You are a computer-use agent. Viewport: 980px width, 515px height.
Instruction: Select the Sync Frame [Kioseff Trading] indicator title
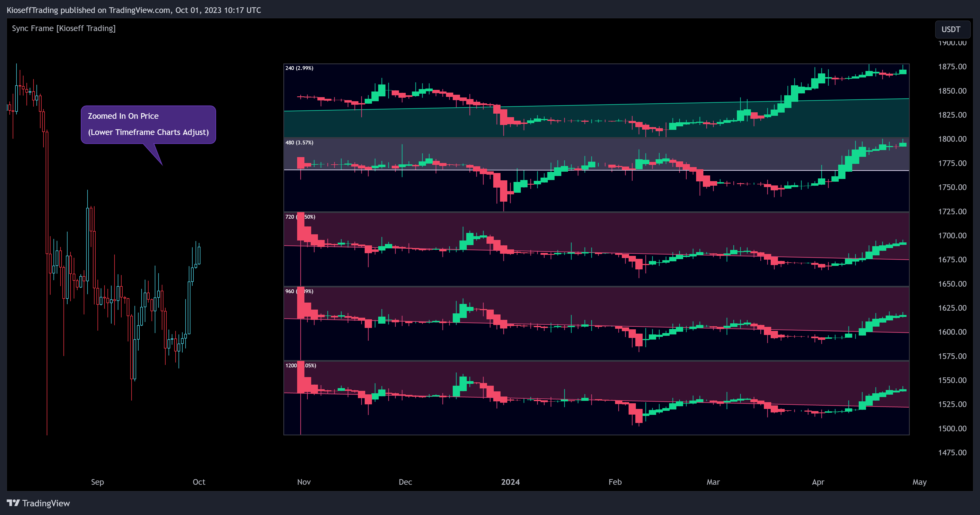63,28
